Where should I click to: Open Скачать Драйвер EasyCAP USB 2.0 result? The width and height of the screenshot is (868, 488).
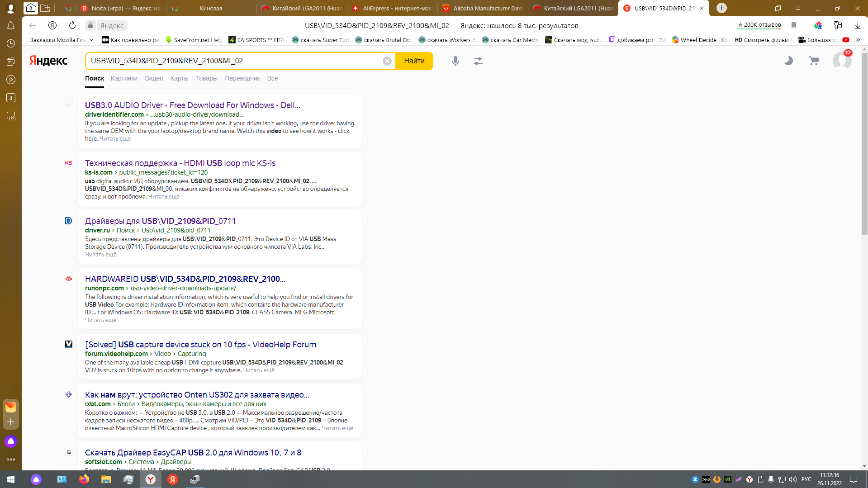[x=193, y=453]
